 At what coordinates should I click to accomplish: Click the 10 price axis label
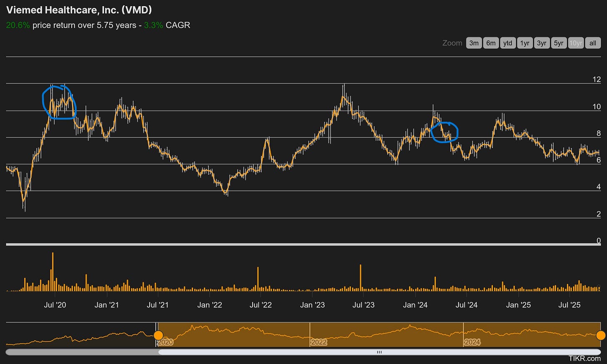(597, 107)
